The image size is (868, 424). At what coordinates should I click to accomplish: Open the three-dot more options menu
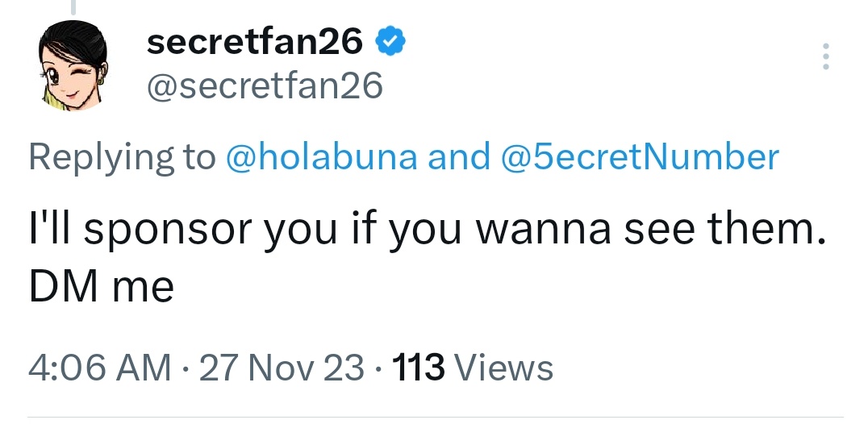pyautogui.click(x=825, y=56)
